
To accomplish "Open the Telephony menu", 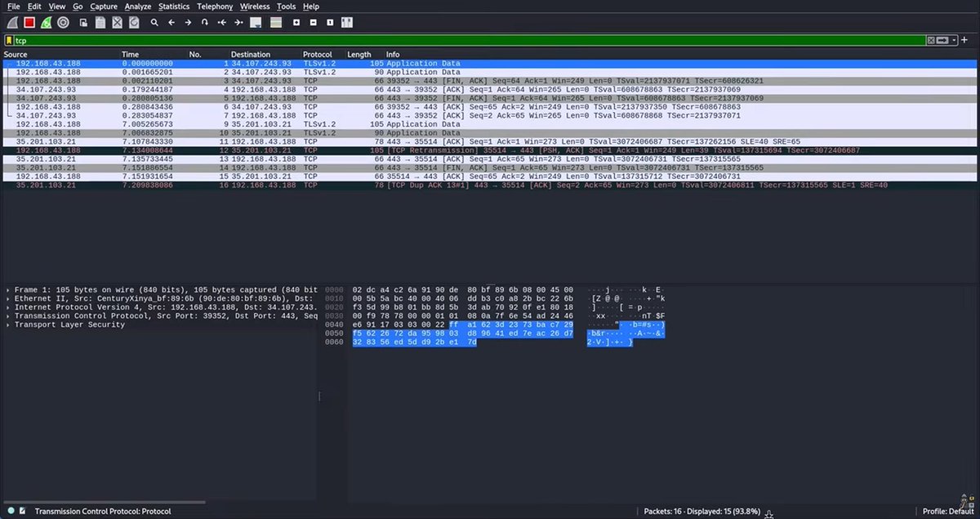I will [215, 6].
